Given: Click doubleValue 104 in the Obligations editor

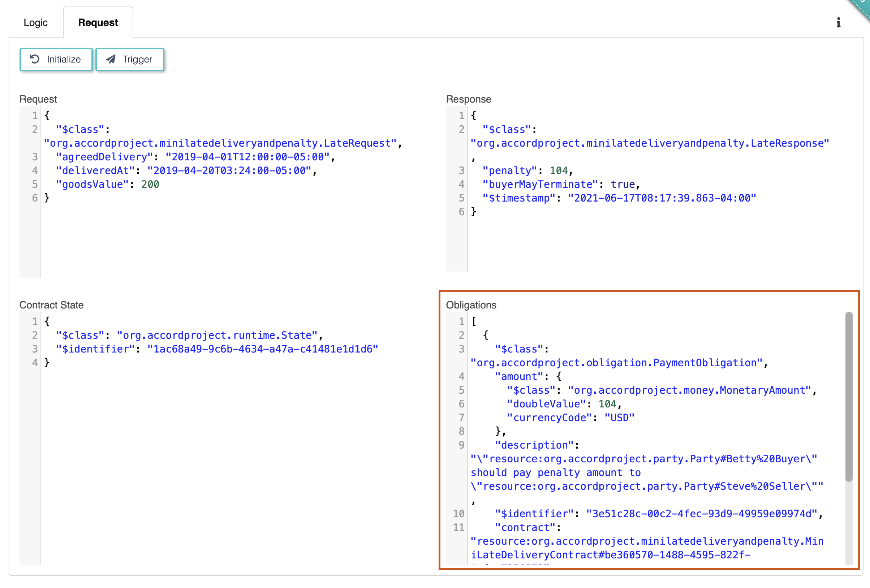Looking at the screenshot, I should [x=607, y=404].
